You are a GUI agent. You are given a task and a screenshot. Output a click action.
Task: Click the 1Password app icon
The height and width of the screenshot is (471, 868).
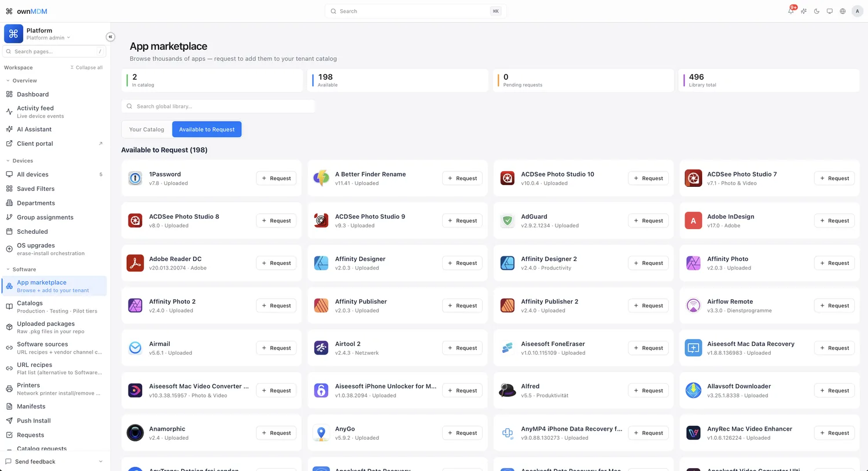135,178
